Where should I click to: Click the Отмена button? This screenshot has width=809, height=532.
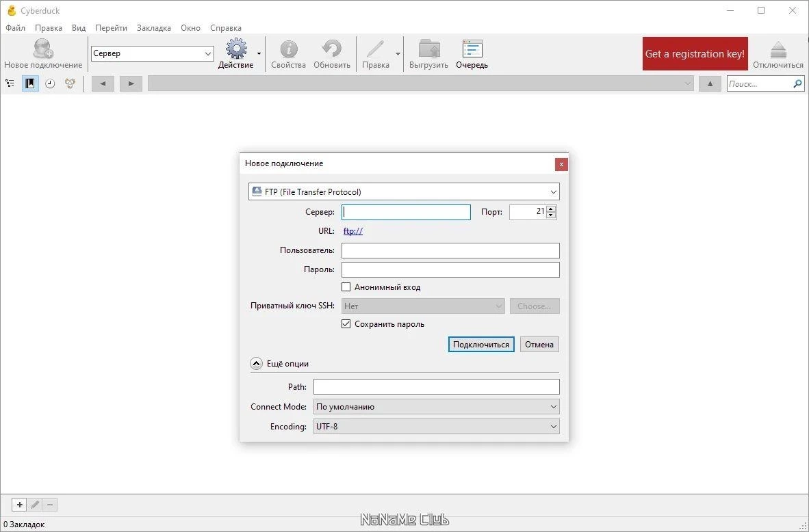click(x=539, y=345)
